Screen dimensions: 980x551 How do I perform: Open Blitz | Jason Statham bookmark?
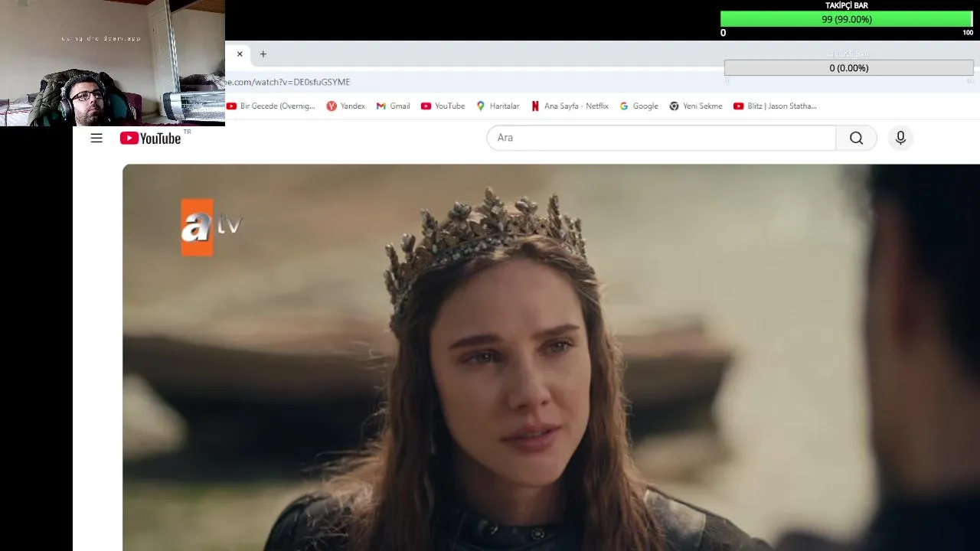tap(775, 106)
